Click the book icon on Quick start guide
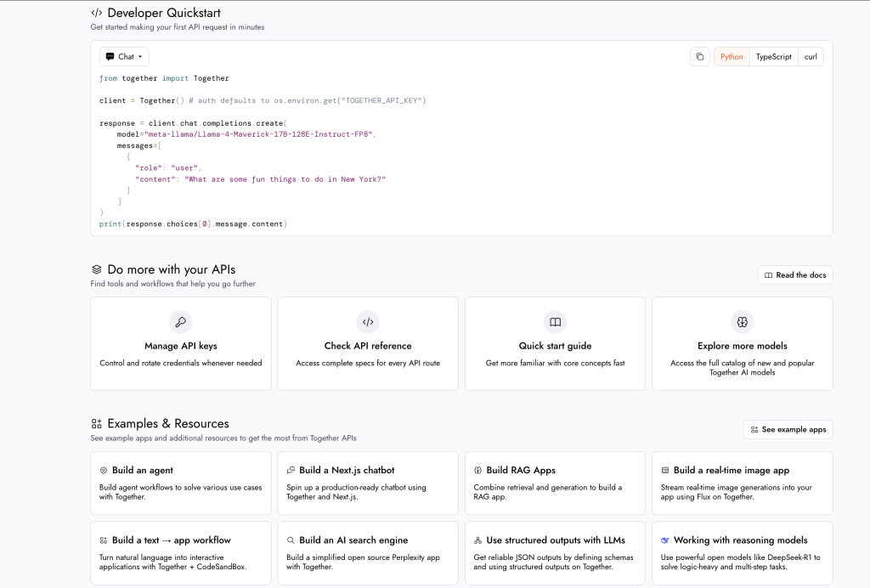Image resolution: width=870 pixels, height=588 pixels. [555, 322]
